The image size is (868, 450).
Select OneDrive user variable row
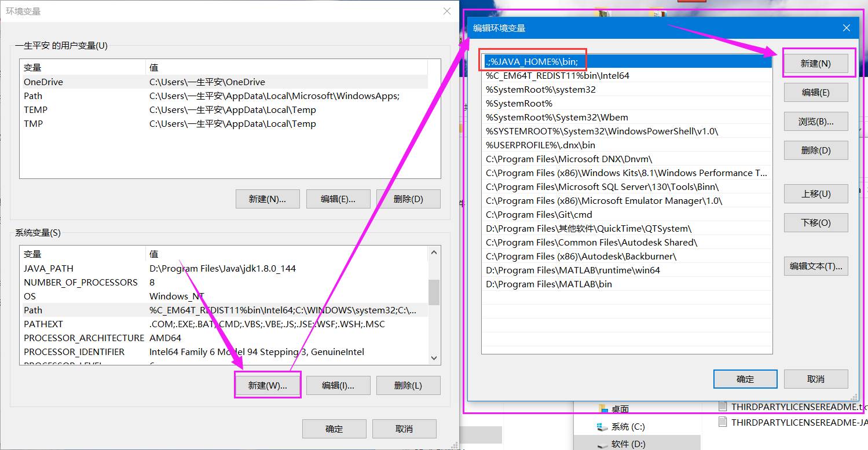pos(224,82)
